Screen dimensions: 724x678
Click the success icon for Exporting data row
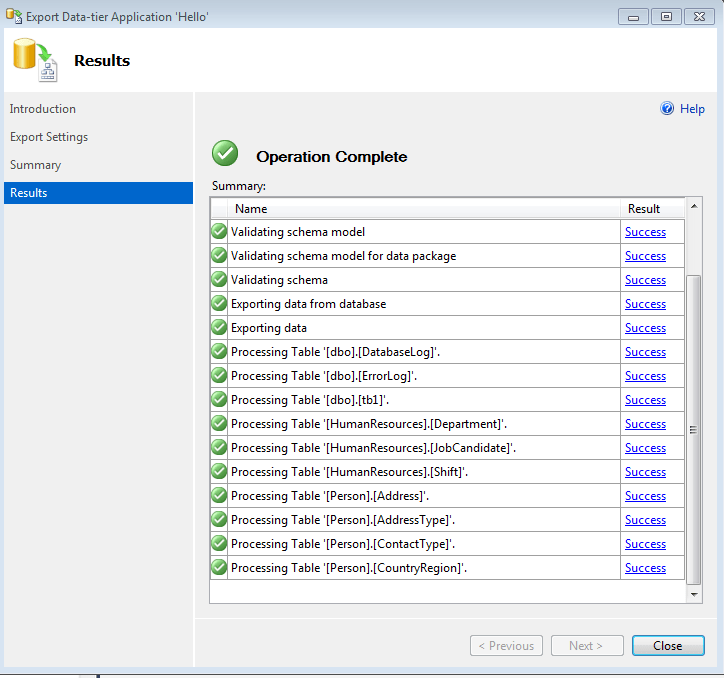point(219,328)
